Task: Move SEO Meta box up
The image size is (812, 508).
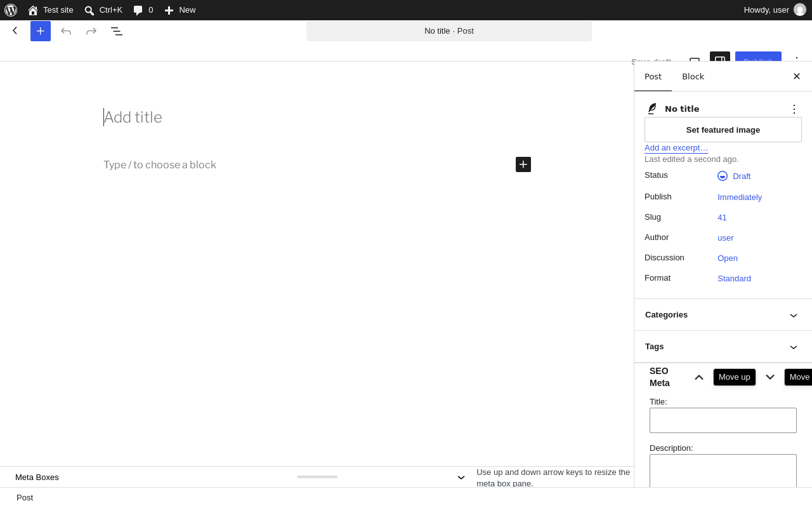Action: 699,377
